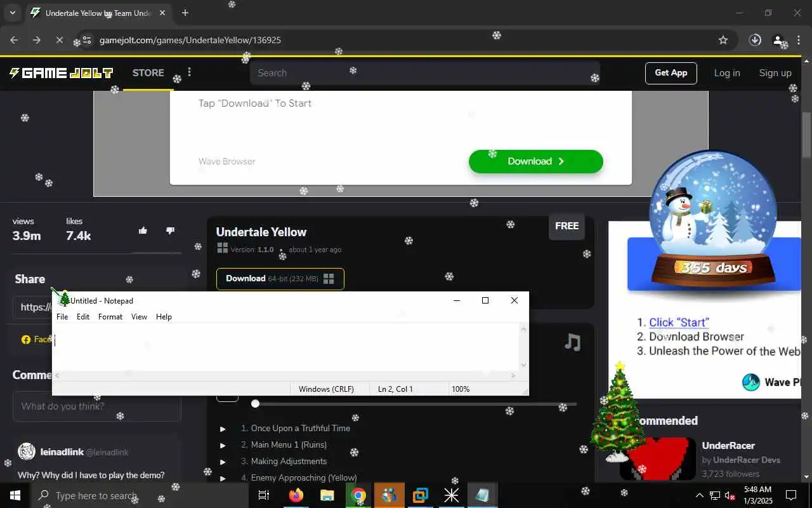Click leinadlink's avatar image
The image size is (812, 508).
[27, 451]
